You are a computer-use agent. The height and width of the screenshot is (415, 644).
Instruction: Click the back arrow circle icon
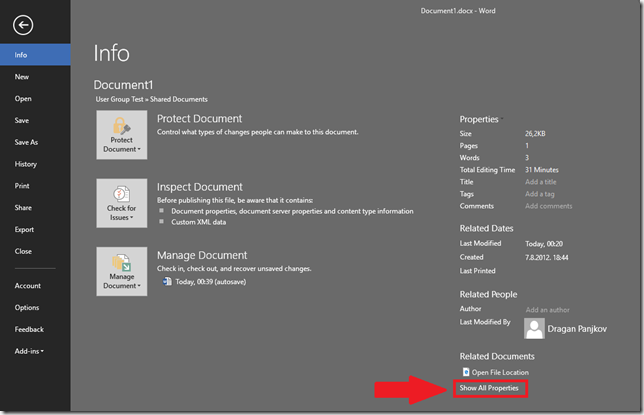tap(23, 25)
